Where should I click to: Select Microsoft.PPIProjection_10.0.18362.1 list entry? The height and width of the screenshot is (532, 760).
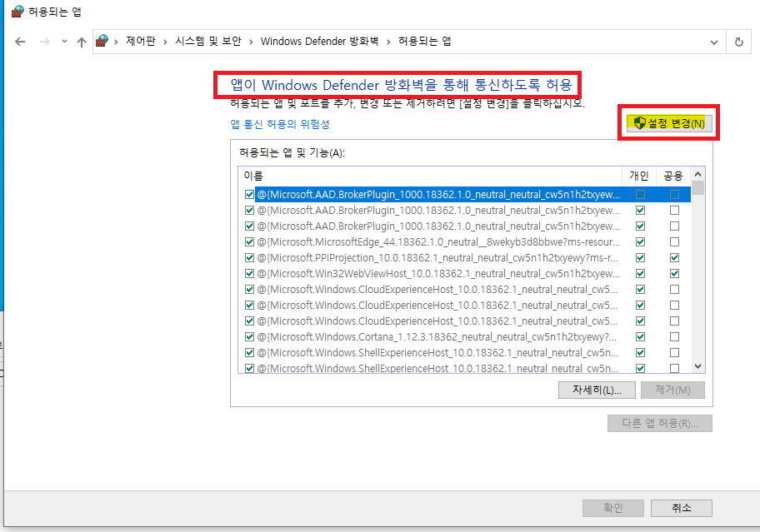click(437, 257)
